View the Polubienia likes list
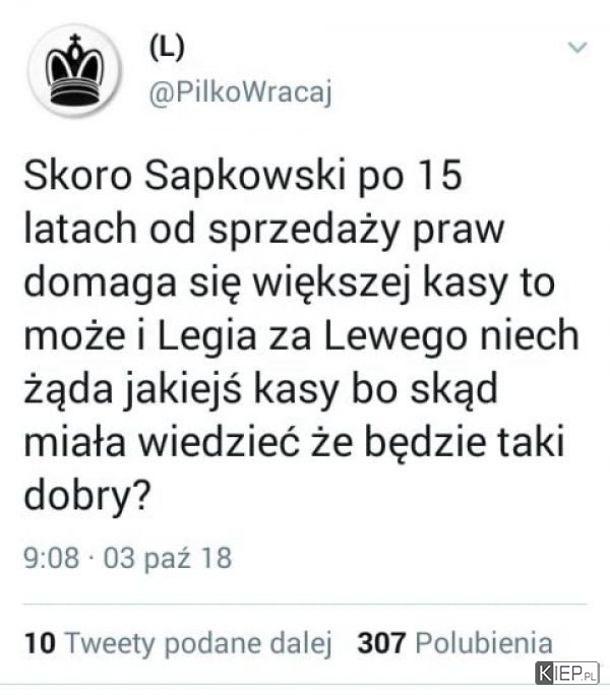 coord(484,643)
